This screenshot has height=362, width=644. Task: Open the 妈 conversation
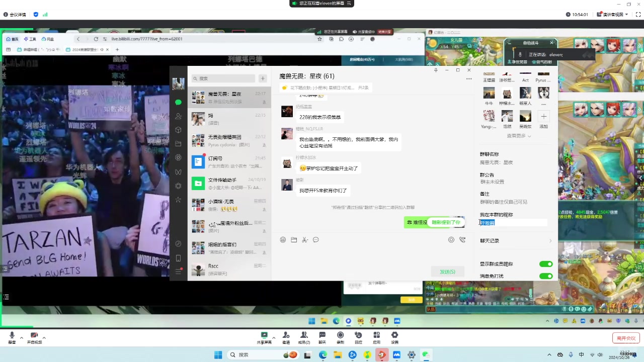pyautogui.click(x=229, y=119)
